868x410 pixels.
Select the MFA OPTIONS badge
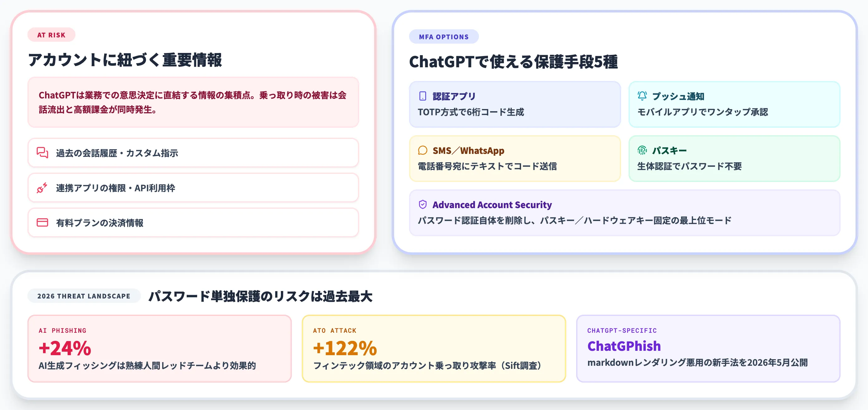[444, 37]
